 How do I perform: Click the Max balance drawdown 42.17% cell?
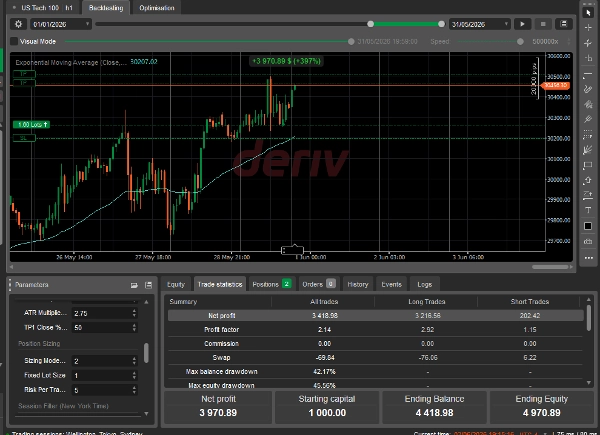pyautogui.click(x=324, y=371)
